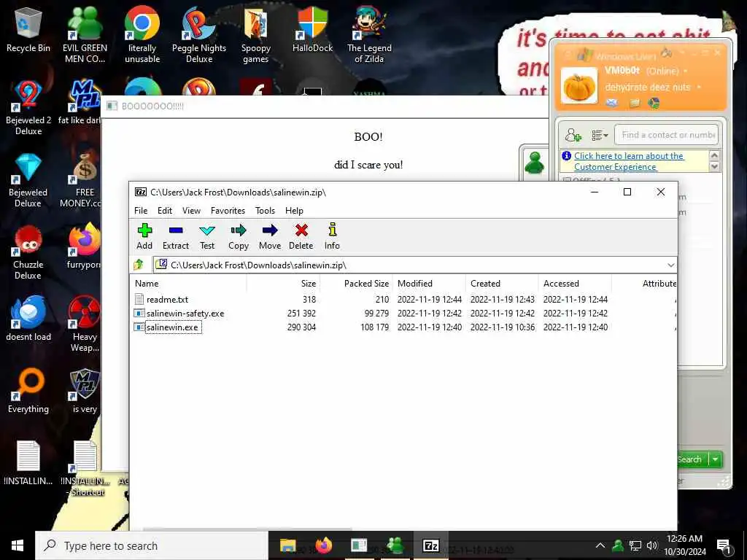Open the volume tray icon
The width and height of the screenshot is (747, 560).
pyautogui.click(x=652, y=545)
